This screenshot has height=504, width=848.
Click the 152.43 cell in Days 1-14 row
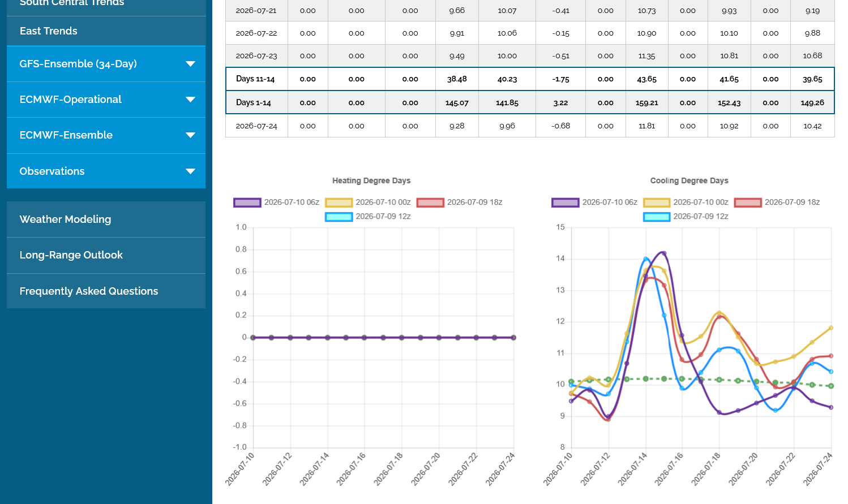point(729,103)
